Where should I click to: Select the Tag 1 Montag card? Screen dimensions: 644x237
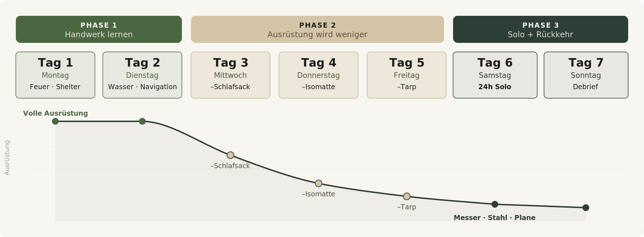tap(55, 75)
